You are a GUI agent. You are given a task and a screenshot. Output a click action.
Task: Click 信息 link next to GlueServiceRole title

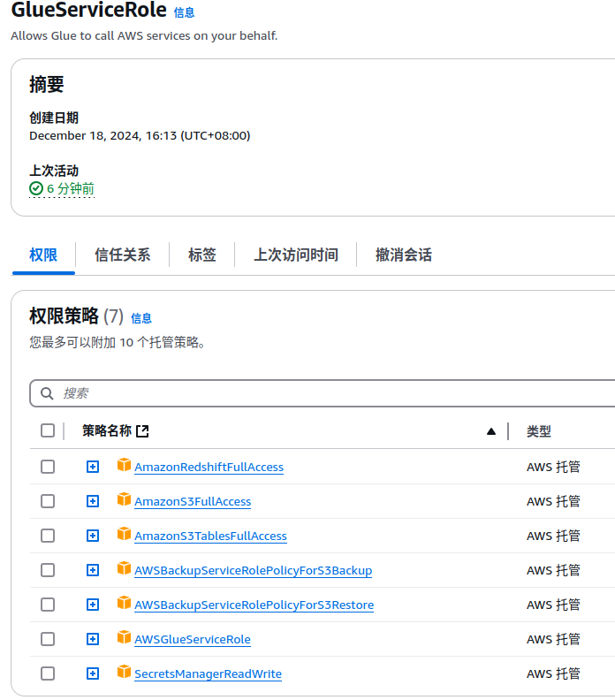pos(184,12)
